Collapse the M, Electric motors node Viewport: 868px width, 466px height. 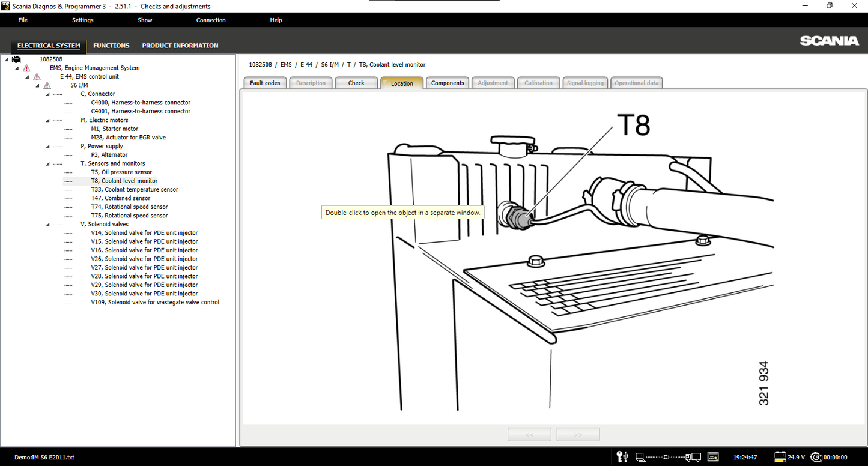click(48, 120)
